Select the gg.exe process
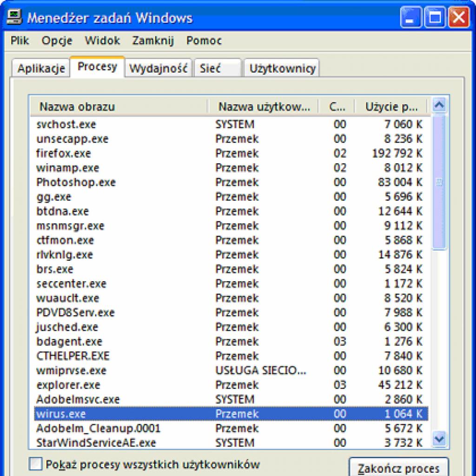 click(x=231, y=197)
